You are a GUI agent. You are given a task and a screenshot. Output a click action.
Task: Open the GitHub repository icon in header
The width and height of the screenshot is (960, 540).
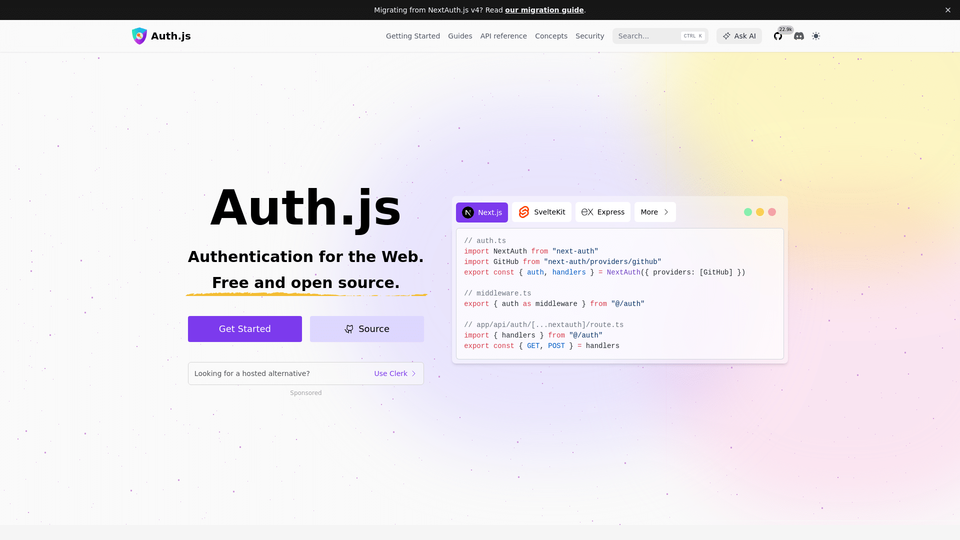[778, 36]
